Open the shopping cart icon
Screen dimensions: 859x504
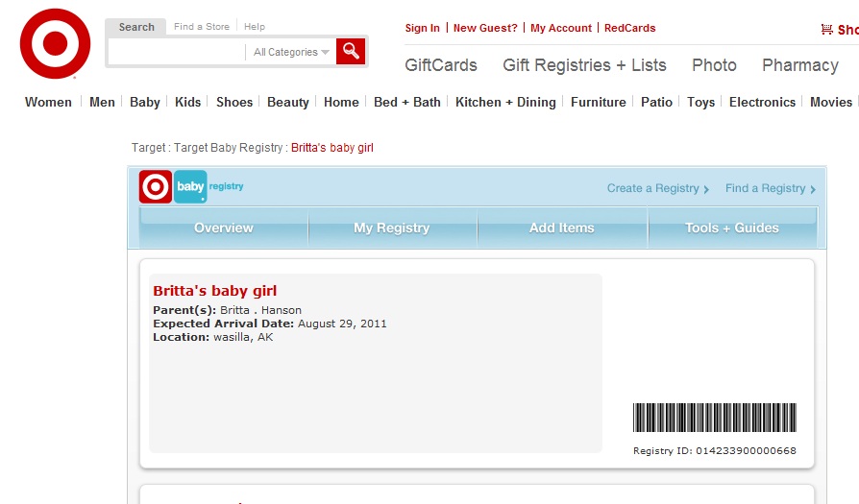[x=826, y=30]
